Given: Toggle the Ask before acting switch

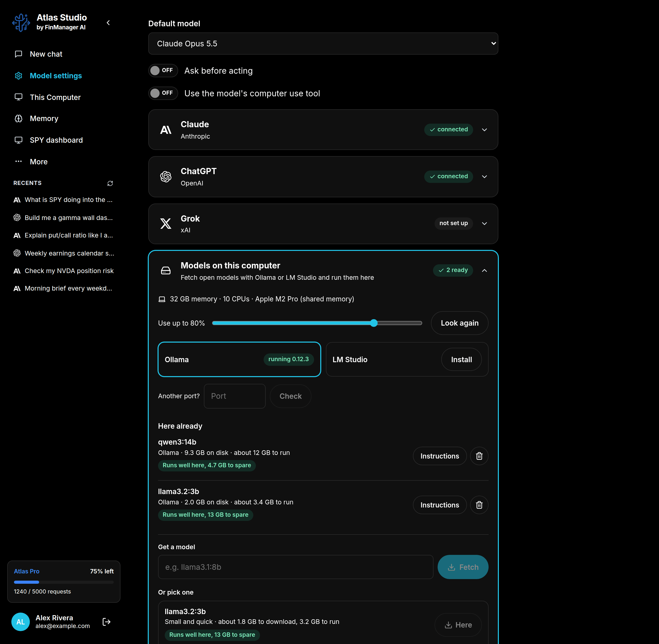Looking at the screenshot, I should point(163,70).
